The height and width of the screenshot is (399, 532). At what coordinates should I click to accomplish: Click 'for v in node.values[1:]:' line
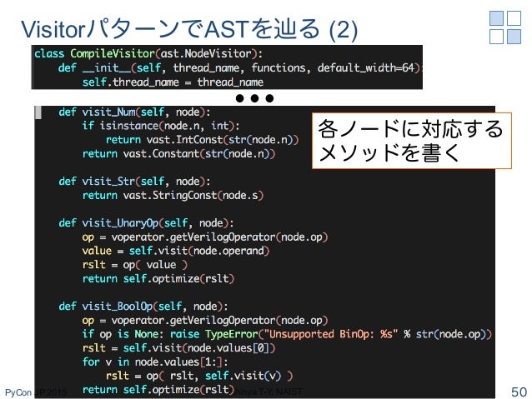click(x=155, y=362)
